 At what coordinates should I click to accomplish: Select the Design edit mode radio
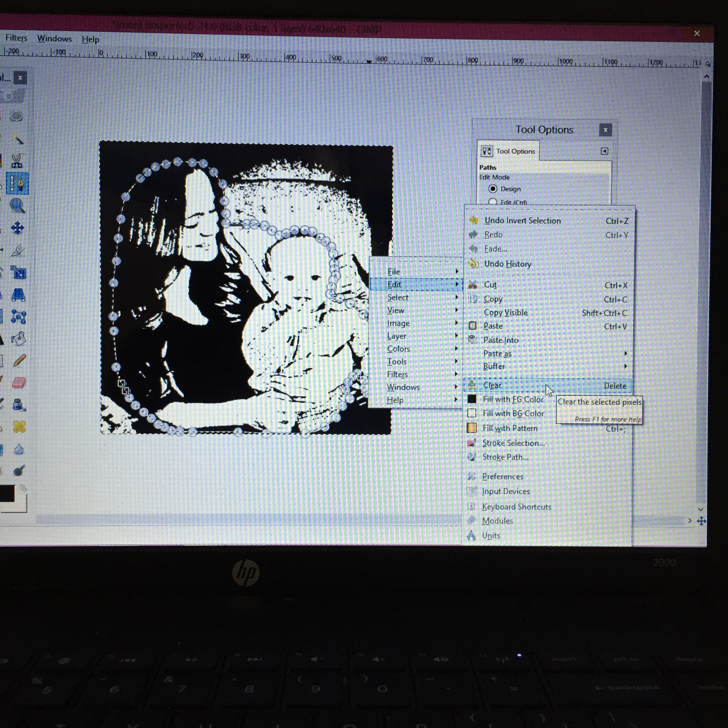coord(492,189)
